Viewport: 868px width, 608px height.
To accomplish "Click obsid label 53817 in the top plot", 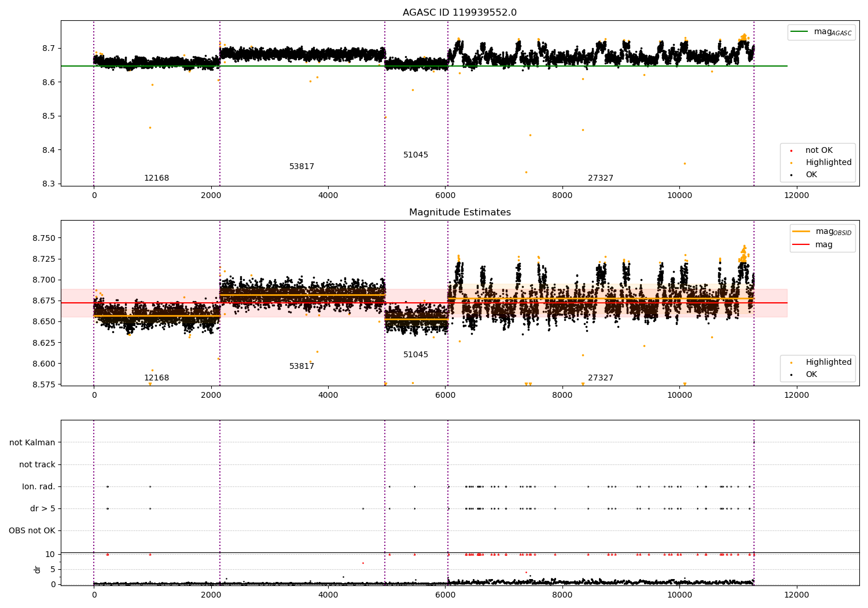I will (x=301, y=167).
